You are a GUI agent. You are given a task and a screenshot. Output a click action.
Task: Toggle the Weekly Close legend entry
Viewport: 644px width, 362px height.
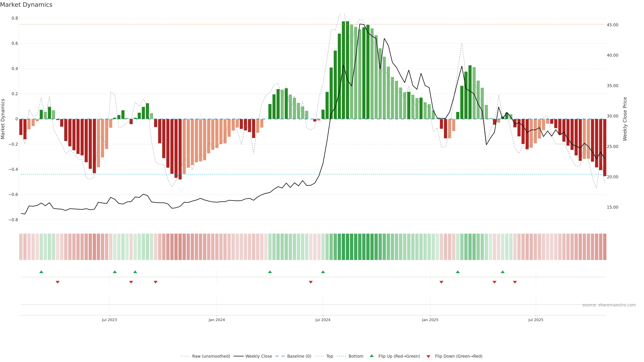[x=258, y=356]
